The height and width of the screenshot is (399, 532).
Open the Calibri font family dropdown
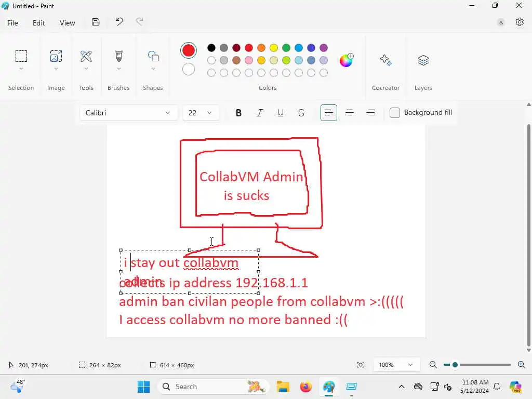pos(128,113)
